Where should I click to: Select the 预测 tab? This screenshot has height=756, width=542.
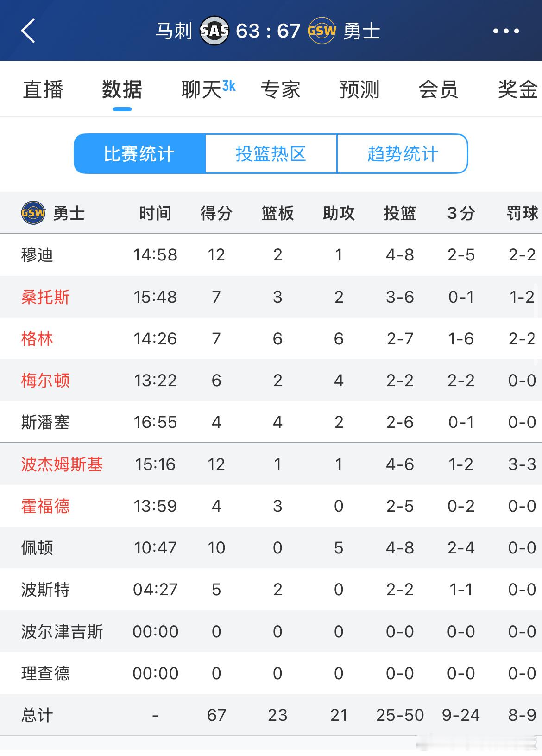(x=359, y=89)
